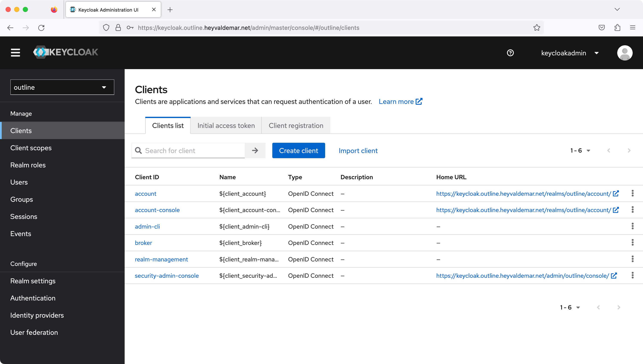Click the three-dot menu icon for broker row

(633, 242)
